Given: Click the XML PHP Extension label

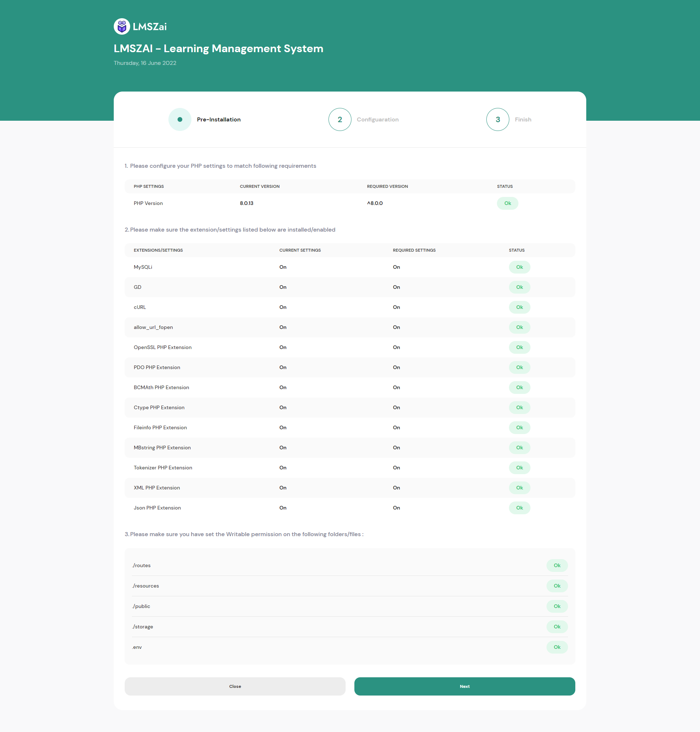Looking at the screenshot, I should coord(157,488).
